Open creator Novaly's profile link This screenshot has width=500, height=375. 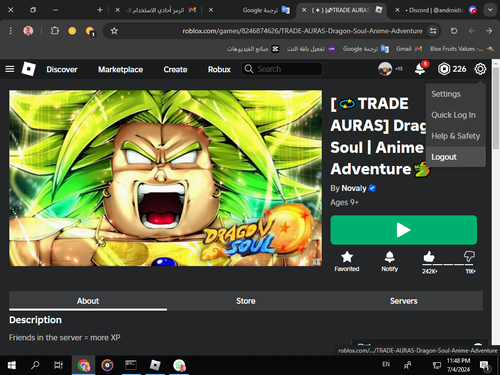354,188
